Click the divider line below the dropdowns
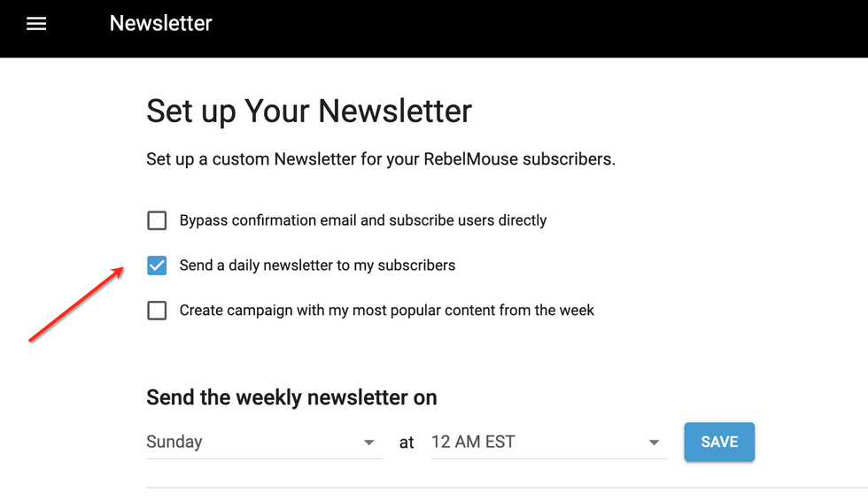This screenshot has width=868, height=500. (x=505, y=488)
